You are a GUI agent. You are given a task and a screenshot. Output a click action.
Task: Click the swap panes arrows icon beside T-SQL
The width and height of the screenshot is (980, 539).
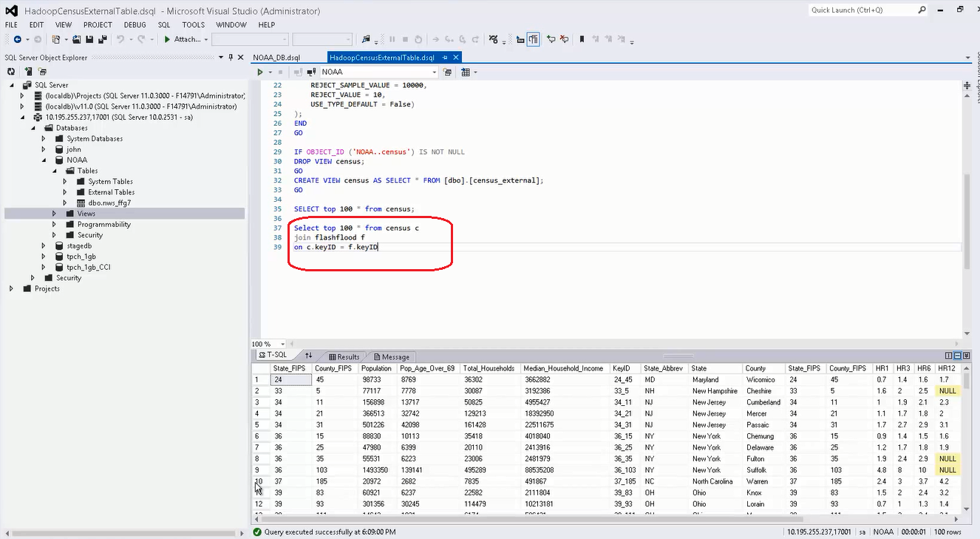(309, 356)
